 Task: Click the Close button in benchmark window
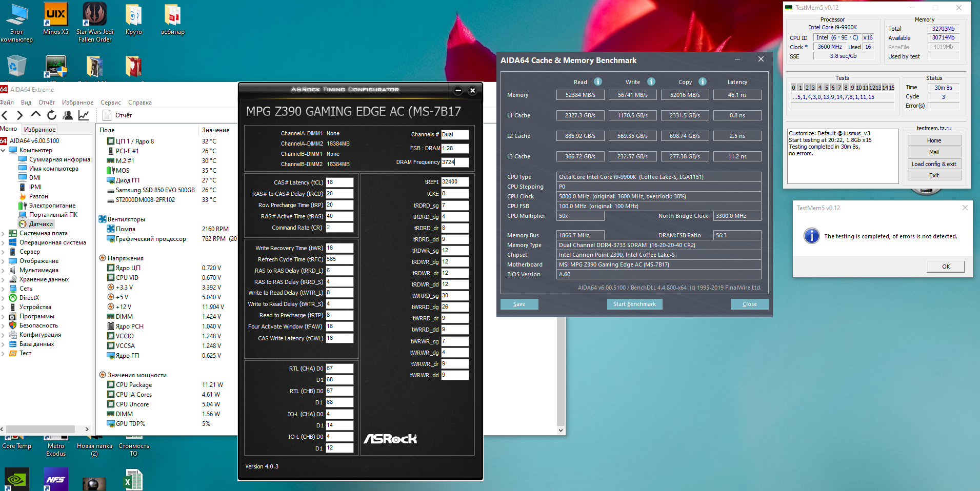point(750,304)
